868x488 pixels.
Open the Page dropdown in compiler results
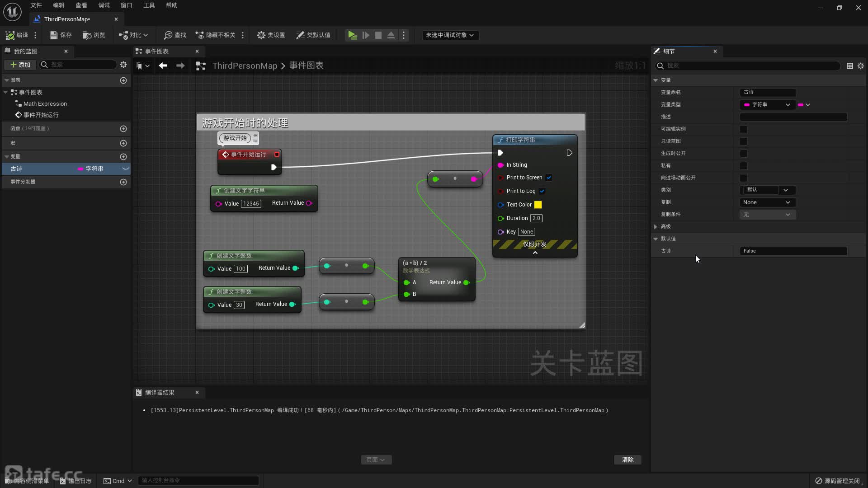(376, 460)
